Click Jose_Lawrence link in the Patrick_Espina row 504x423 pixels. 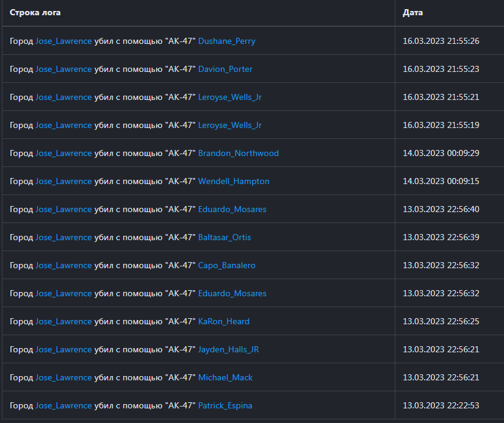[63, 406]
